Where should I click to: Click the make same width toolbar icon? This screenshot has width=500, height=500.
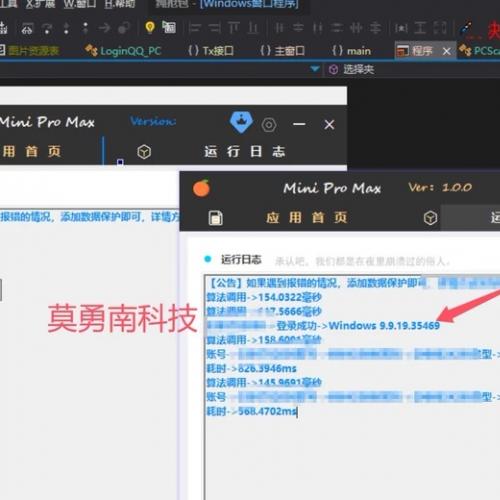(401, 28)
